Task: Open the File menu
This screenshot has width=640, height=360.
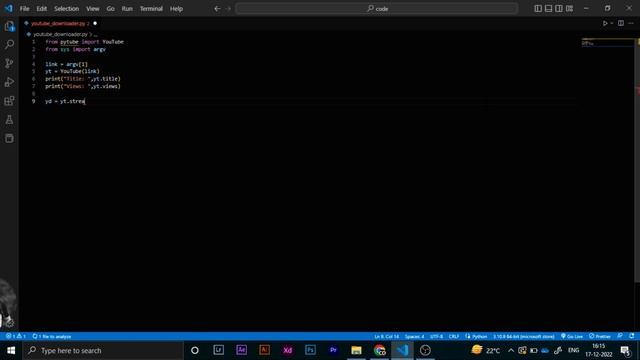Action: (x=24, y=9)
